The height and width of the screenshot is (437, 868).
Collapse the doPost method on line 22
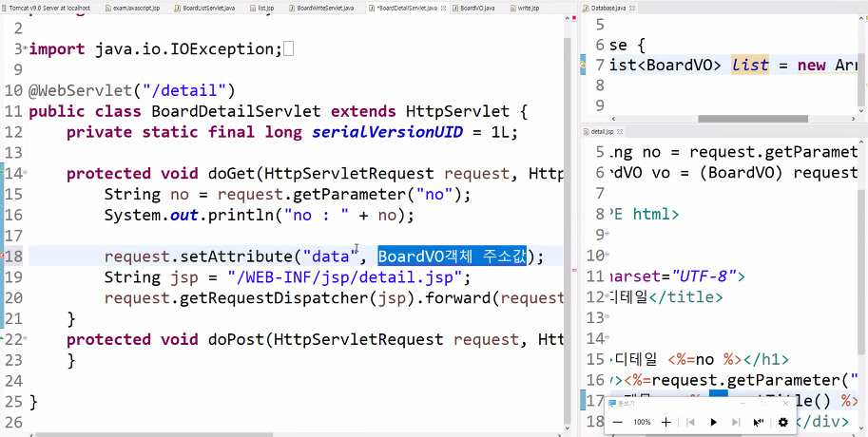[x=26, y=338]
